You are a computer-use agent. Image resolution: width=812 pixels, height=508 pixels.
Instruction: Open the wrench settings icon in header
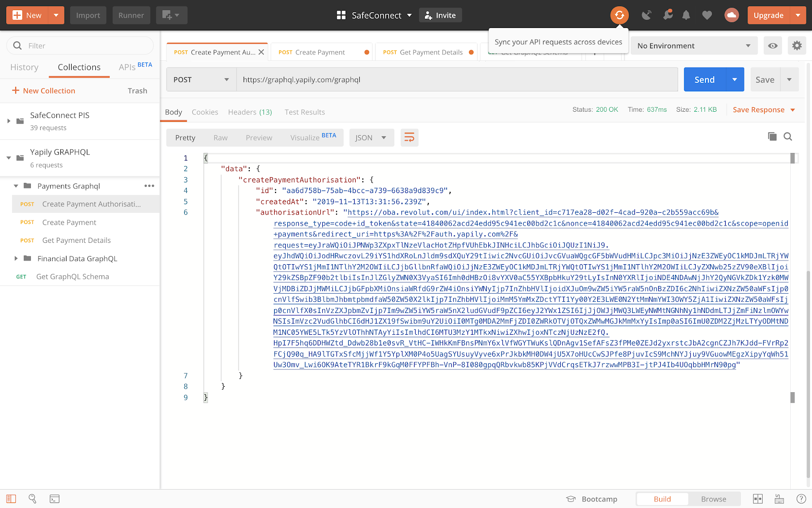click(x=668, y=15)
